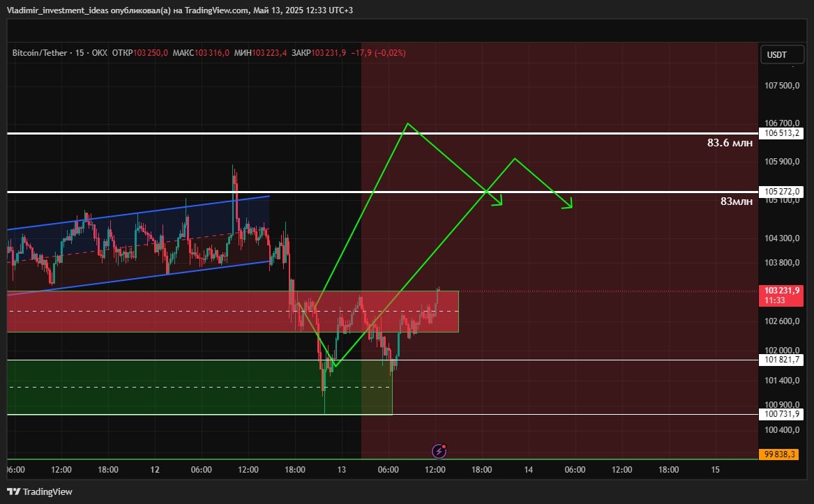Select the 101 821,7 price label
The width and height of the screenshot is (814, 504).
point(781,360)
